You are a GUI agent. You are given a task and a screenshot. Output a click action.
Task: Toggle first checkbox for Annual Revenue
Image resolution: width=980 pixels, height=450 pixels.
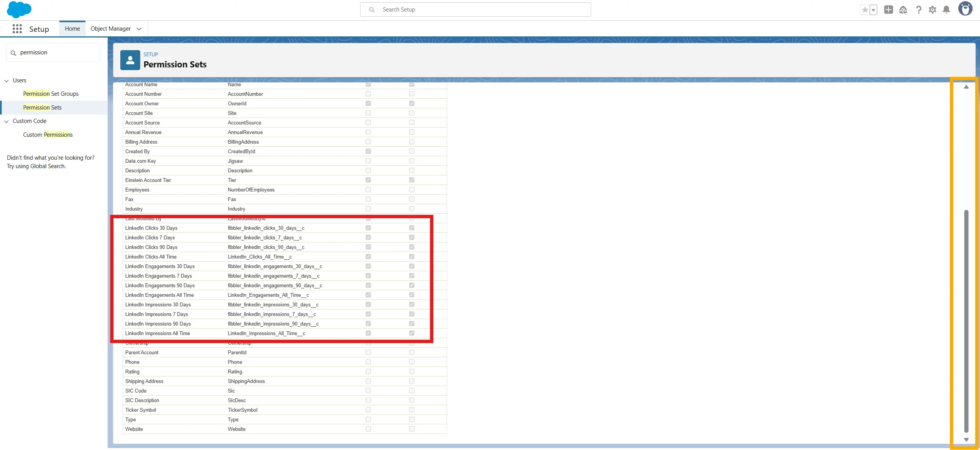[368, 132]
